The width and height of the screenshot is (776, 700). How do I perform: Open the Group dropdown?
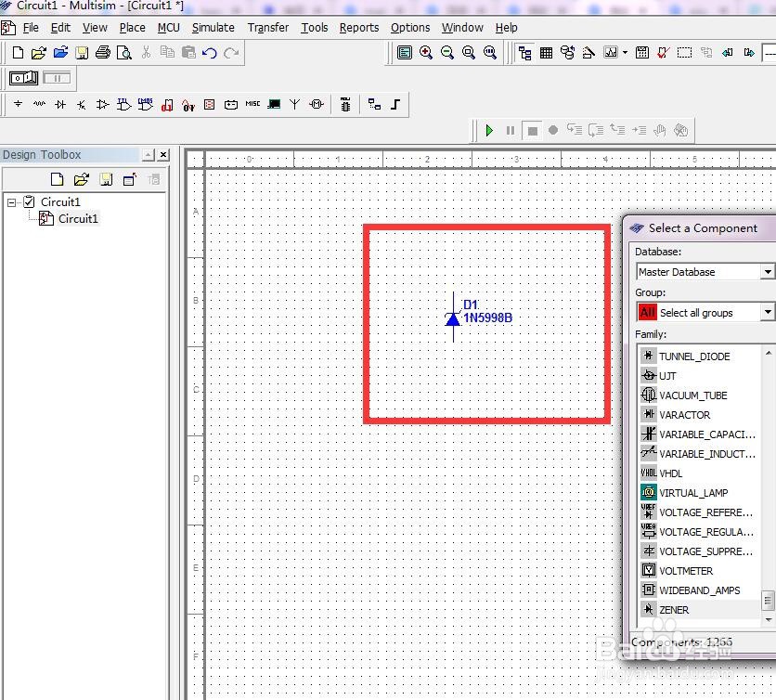pos(767,312)
